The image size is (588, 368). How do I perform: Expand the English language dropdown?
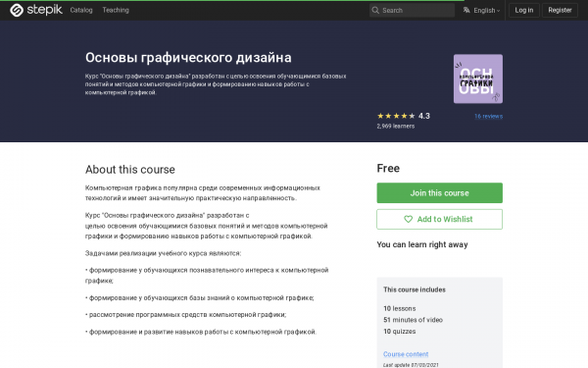pos(486,10)
